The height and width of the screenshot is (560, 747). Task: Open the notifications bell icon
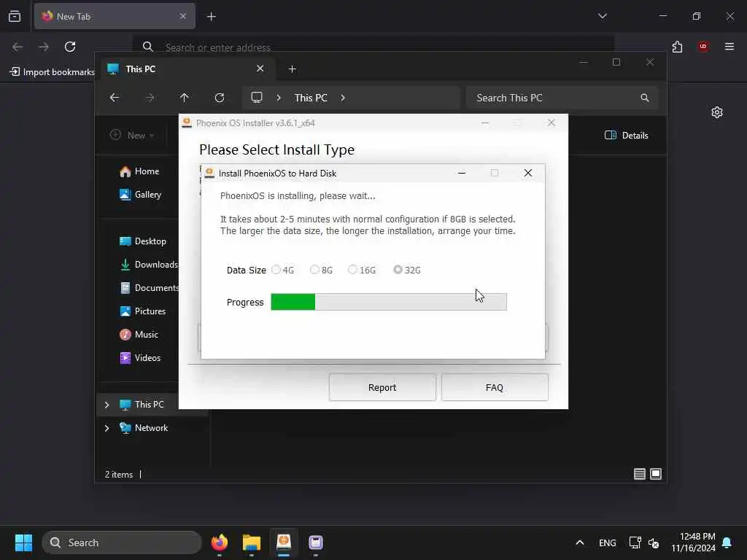tap(727, 542)
